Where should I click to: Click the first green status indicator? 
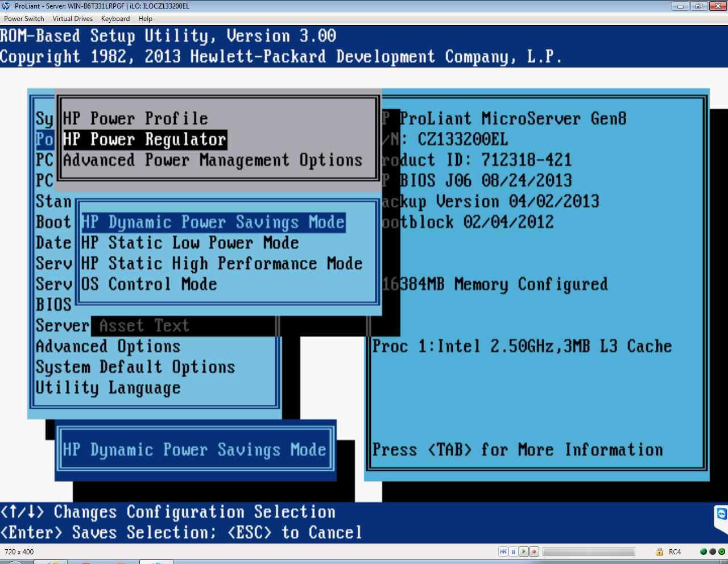pos(704,551)
